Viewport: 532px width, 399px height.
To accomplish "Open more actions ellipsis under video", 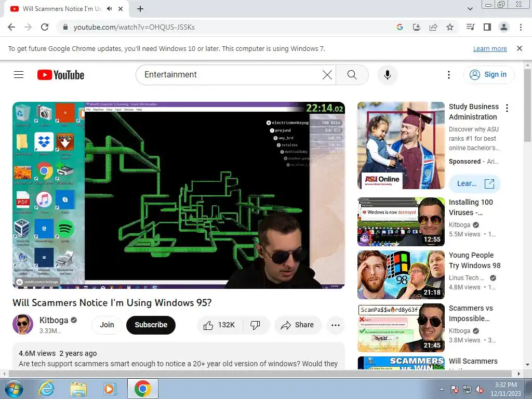I will (x=335, y=325).
